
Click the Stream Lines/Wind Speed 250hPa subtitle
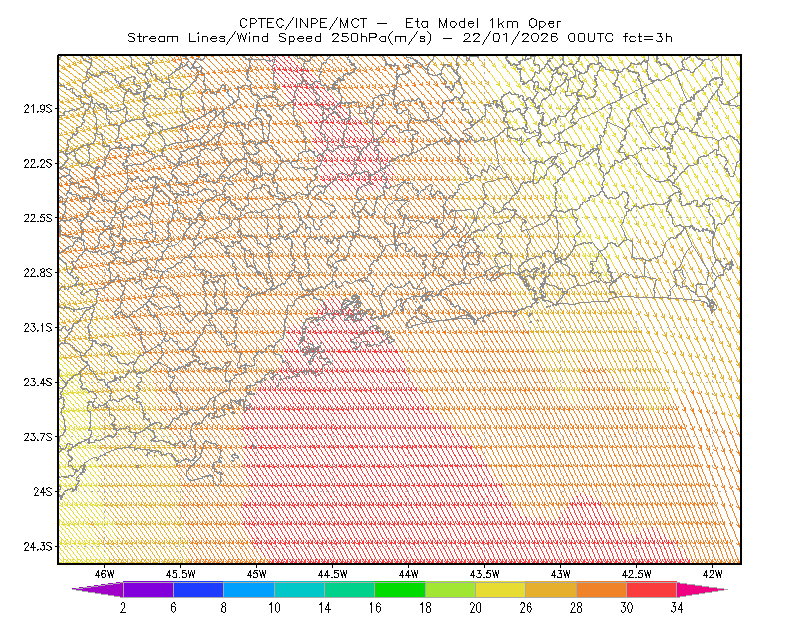pos(280,38)
